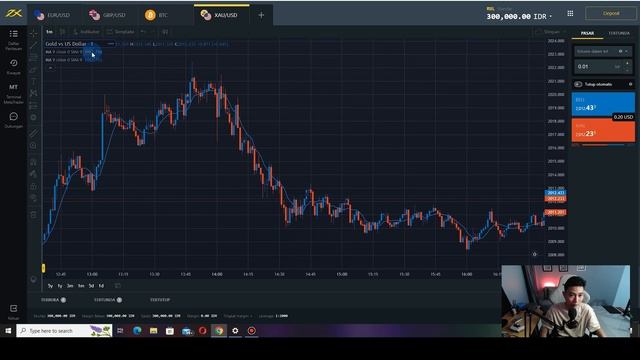Open the support chat bubble icon
The height and width of the screenshot is (360, 640).
[13, 117]
